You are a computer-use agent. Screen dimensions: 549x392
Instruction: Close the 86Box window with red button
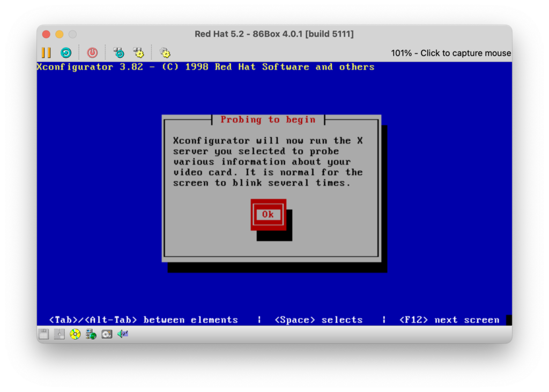[46, 34]
